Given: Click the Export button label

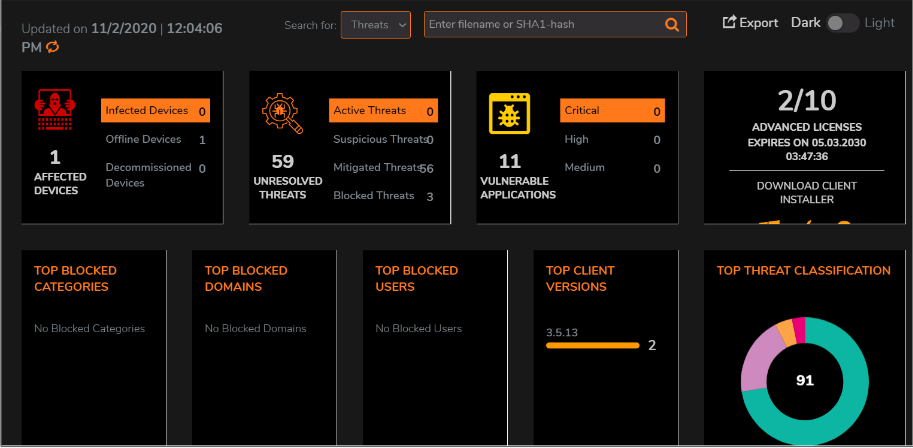Looking at the screenshot, I should click(x=759, y=23).
